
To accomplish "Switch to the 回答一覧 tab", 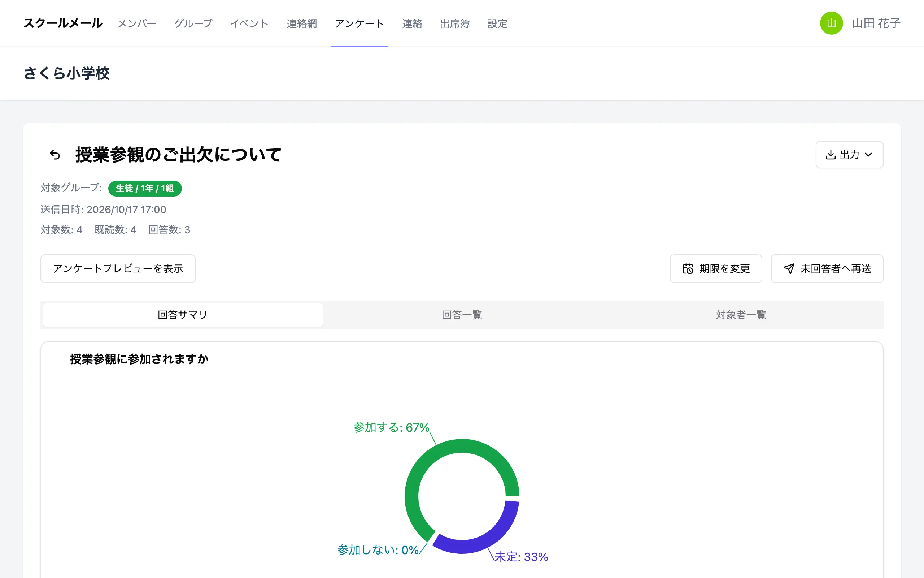I will coord(462,315).
